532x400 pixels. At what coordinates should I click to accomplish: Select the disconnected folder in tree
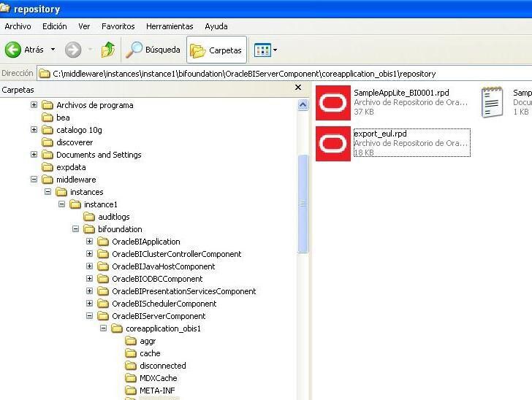(163, 366)
